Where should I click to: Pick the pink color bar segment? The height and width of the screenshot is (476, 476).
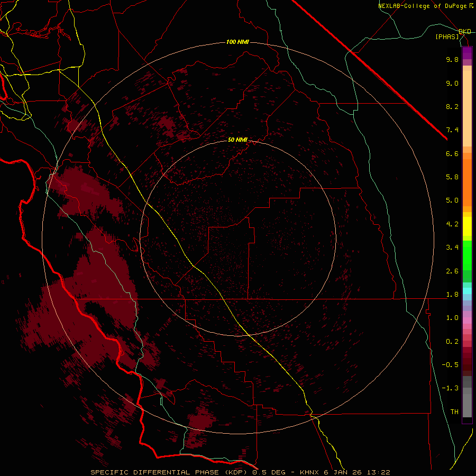coord(467,321)
